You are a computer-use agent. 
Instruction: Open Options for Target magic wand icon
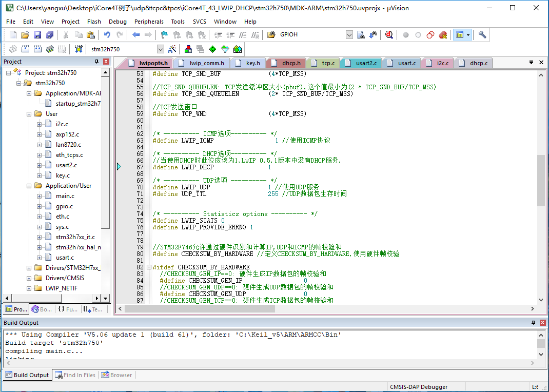point(172,49)
